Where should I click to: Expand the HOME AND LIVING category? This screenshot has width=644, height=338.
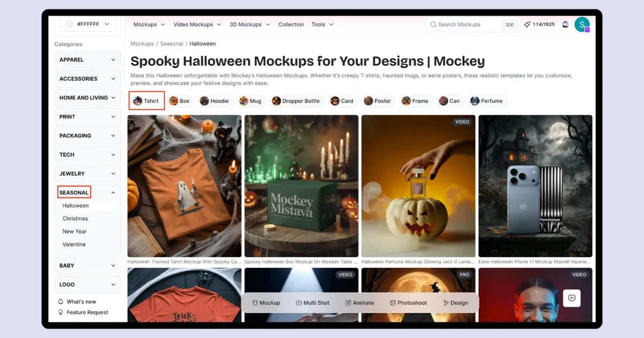pos(87,98)
